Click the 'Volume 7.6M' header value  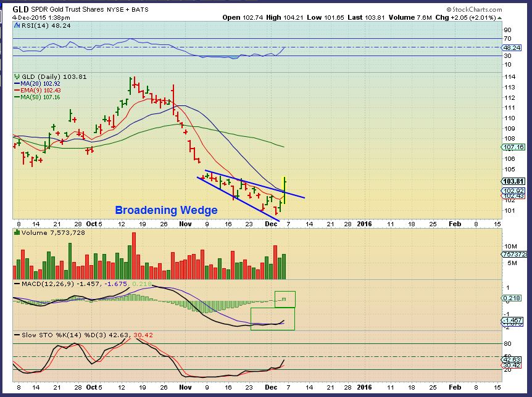[x=410, y=17]
